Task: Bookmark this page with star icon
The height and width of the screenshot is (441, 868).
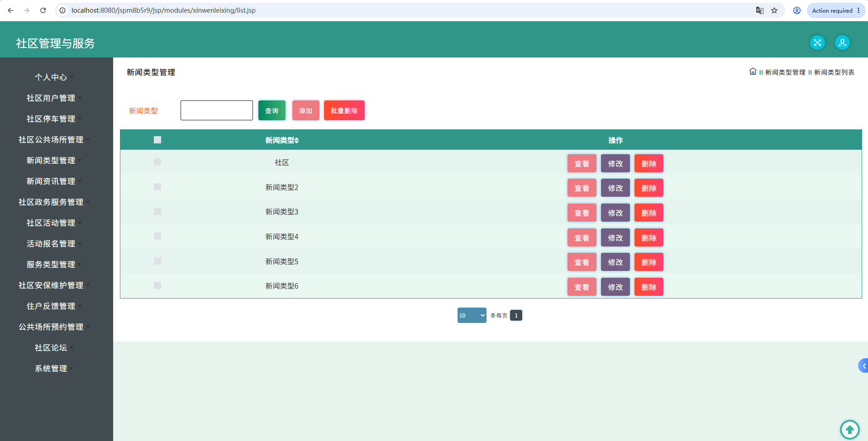Action: [774, 10]
